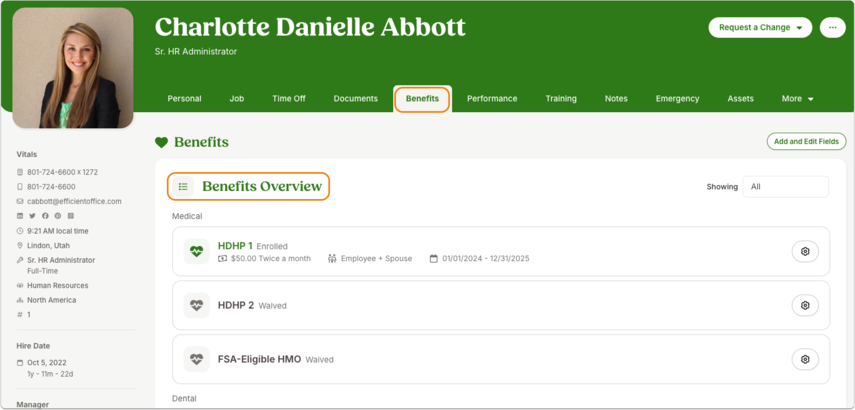This screenshot has width=855, height=410.
Task: Click the Charlotte Danielle Abbott name heading
Action: (310, 27)
